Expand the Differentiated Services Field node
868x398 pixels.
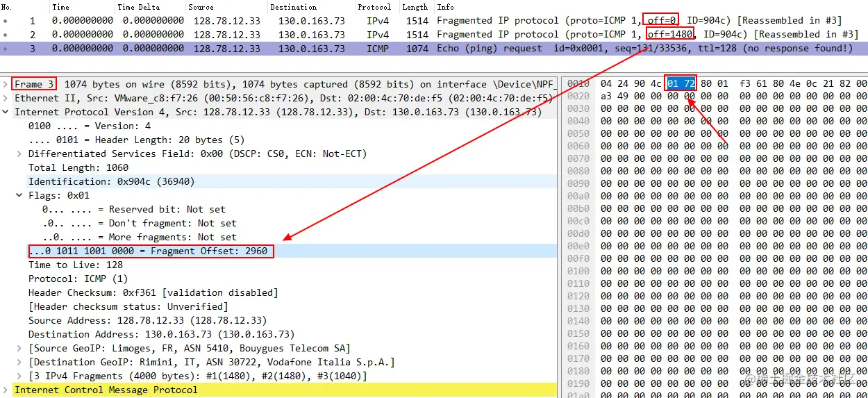coord(19,154)
